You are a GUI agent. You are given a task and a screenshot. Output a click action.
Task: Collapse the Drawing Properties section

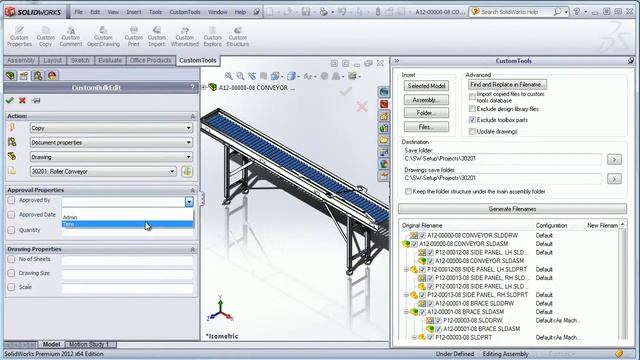pyautogui.click(x=193, y=249)
